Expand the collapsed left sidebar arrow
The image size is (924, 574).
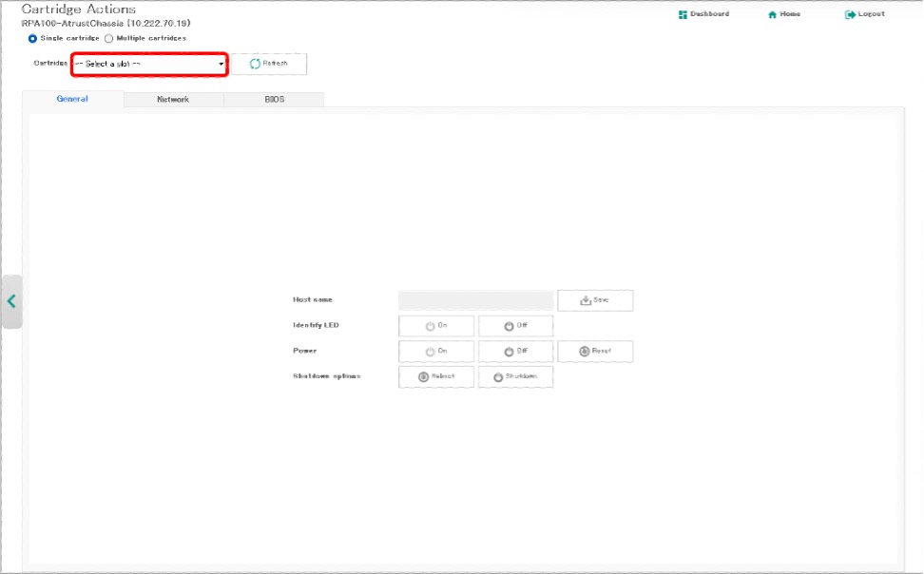[11, 301]
